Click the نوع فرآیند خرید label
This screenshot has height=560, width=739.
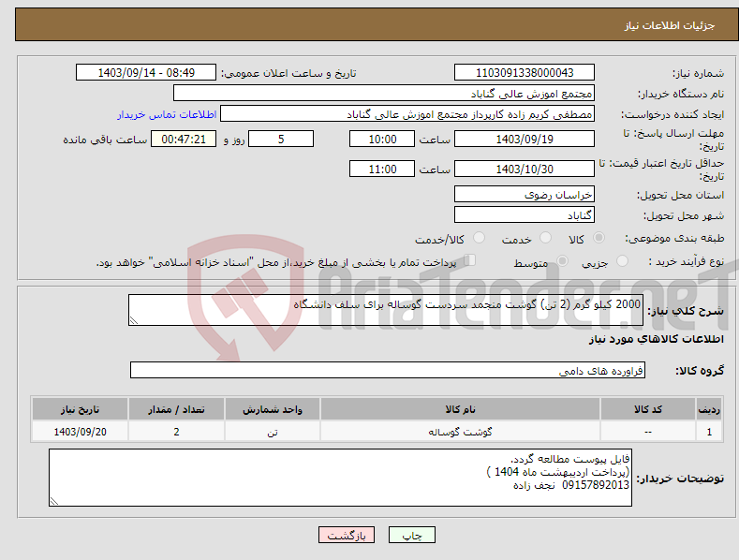(687, 261)
